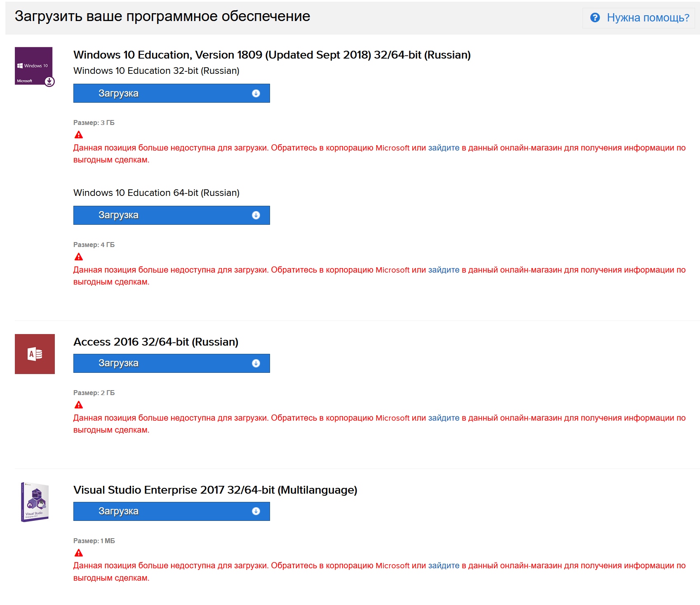Click download arrow icon for Windows 32-bit
Image resolution: width=700 pixels, height=605 pixels.
256,93
